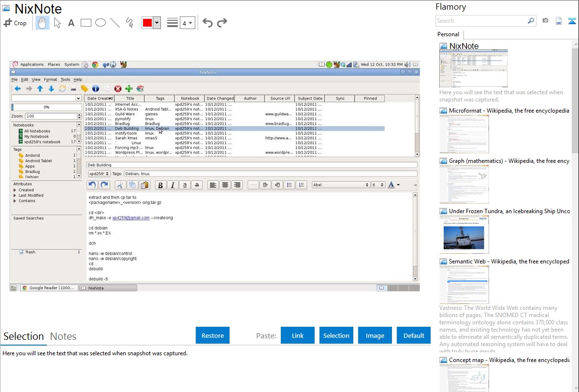Image resolution: width=579 pixels, height=392 pixels.
Task: Choose the text annotation tool
Action: click(x=71, y=23)
